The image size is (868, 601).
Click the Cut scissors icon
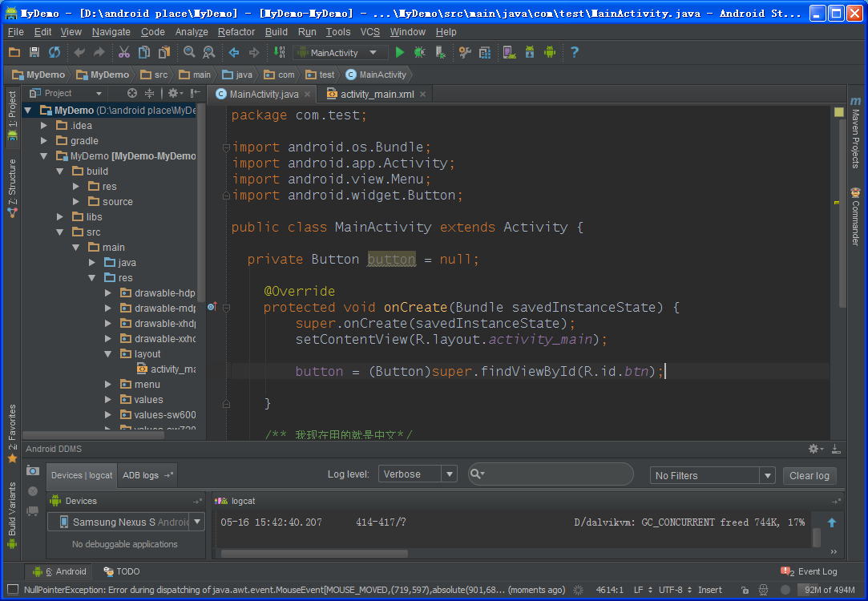click(124, 53)
